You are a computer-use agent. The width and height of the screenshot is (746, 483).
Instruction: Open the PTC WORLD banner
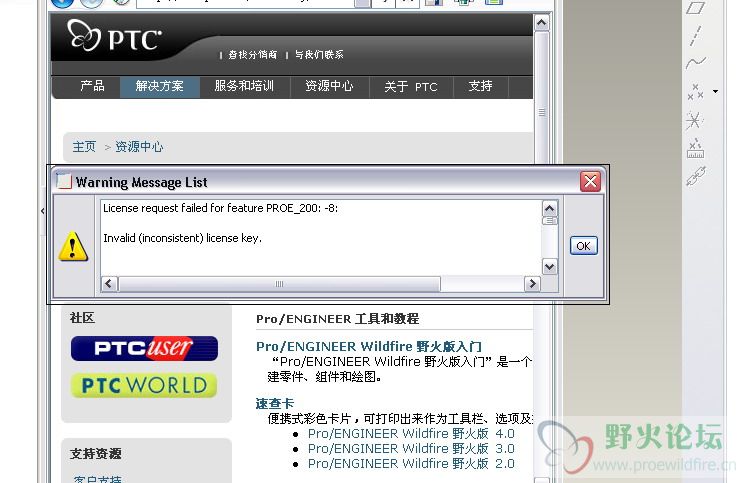144,385
